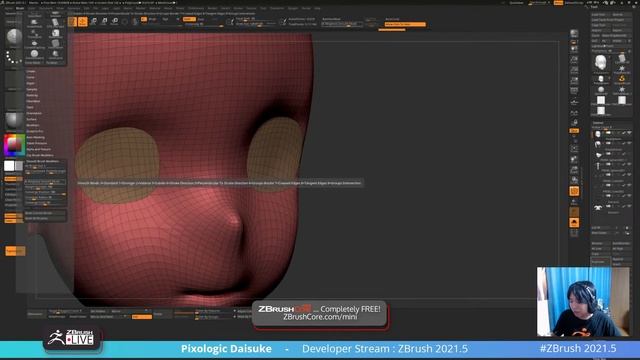This screenshot has width=640, height=360.
Task: Collapse the Smooth Brush Modifiers section
Action: pos(42,161)
